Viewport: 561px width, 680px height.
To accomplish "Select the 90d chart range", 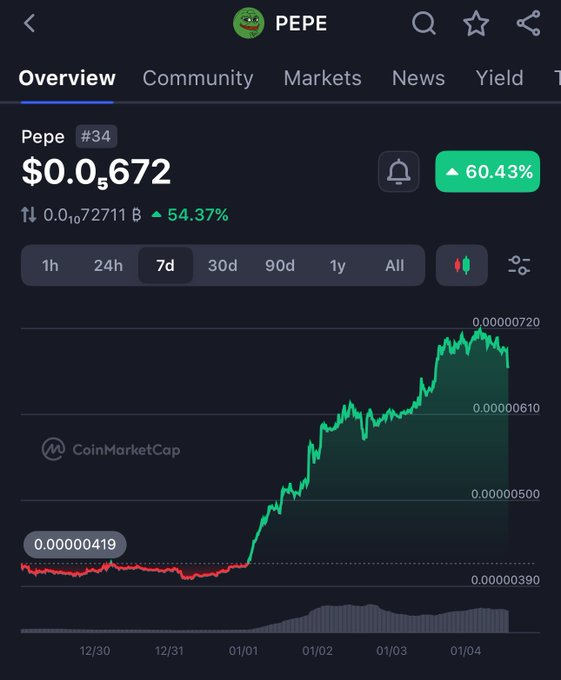I will click(x=280, y=265).
